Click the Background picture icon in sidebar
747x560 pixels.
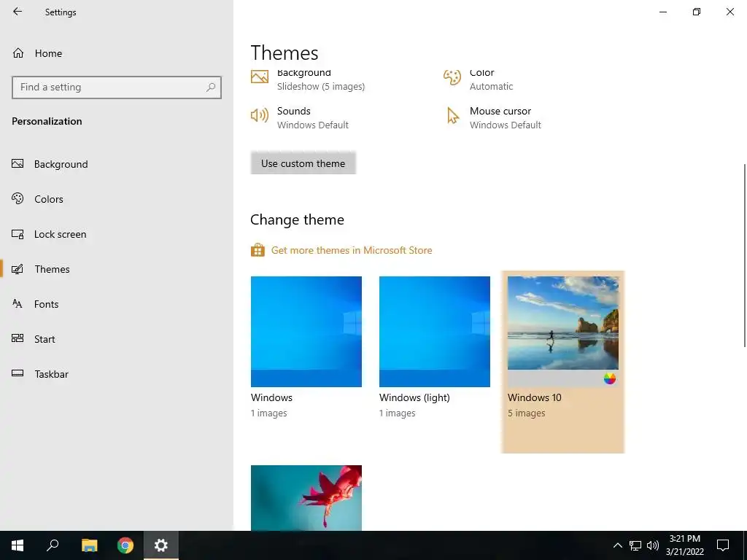[18, 164]
